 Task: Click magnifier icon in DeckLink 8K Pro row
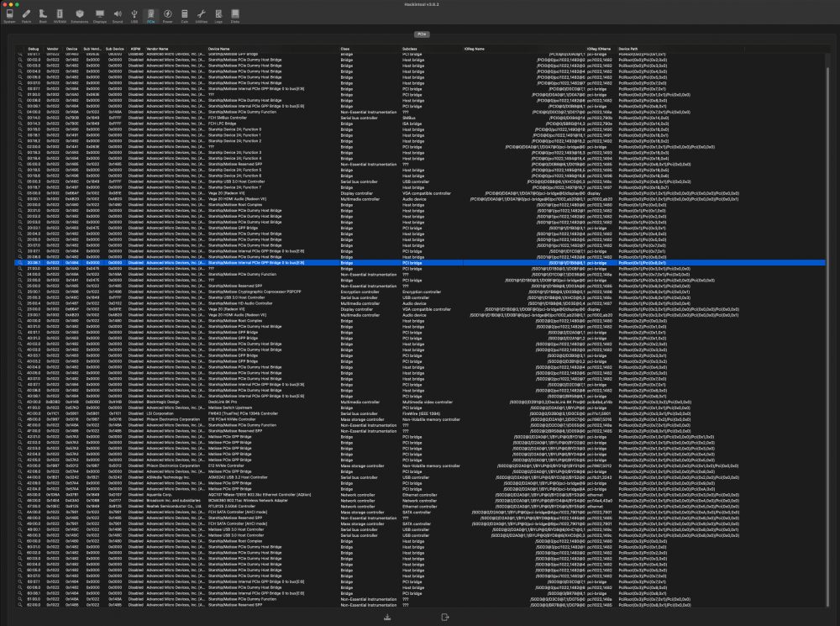[x=20, y=402]
